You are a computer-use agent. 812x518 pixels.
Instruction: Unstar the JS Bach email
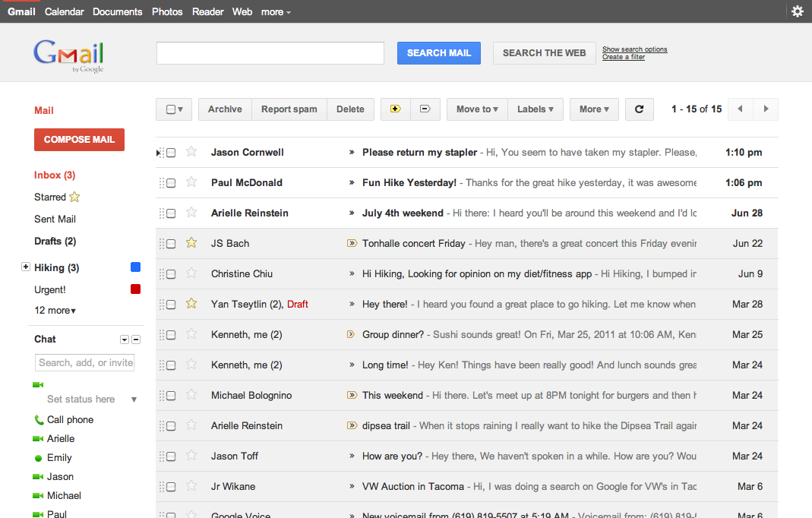191,243
